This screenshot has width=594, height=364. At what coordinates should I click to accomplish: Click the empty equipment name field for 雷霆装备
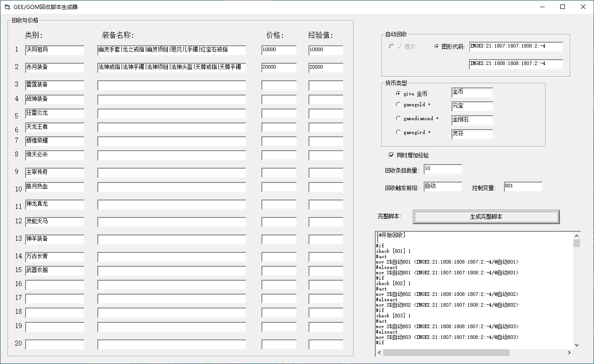click(x=171, y=85)
